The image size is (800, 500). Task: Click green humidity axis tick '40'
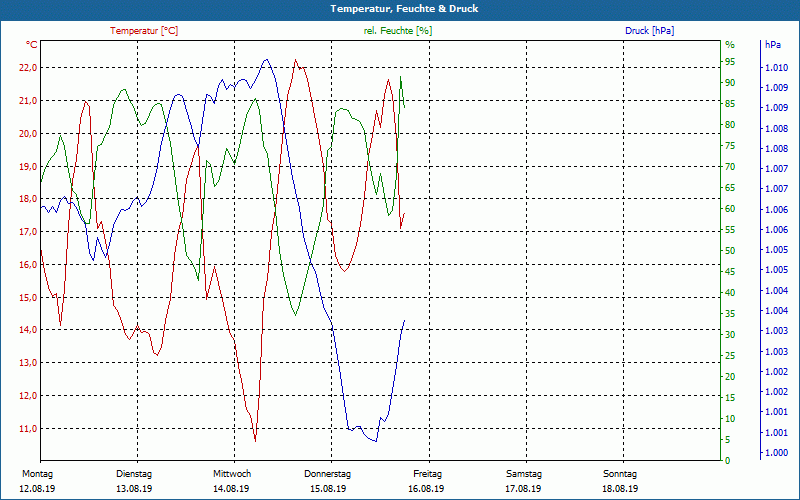click(x=730, y=293)
